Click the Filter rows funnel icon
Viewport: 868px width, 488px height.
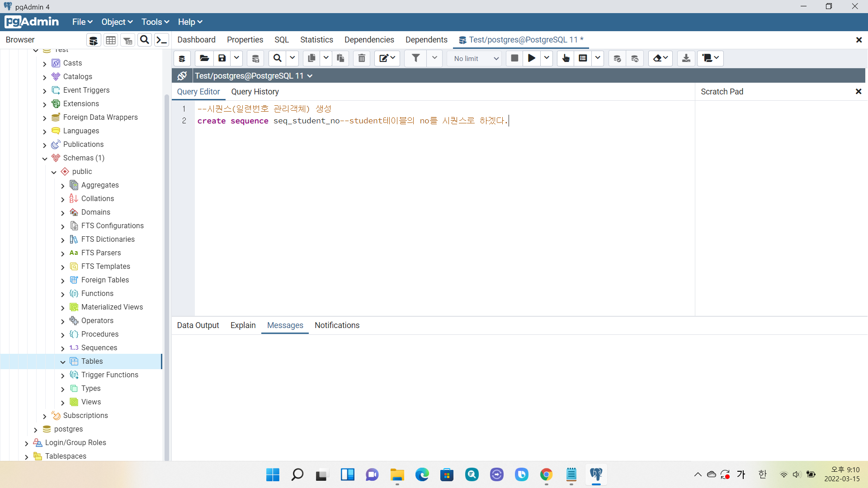coord(415,58)
